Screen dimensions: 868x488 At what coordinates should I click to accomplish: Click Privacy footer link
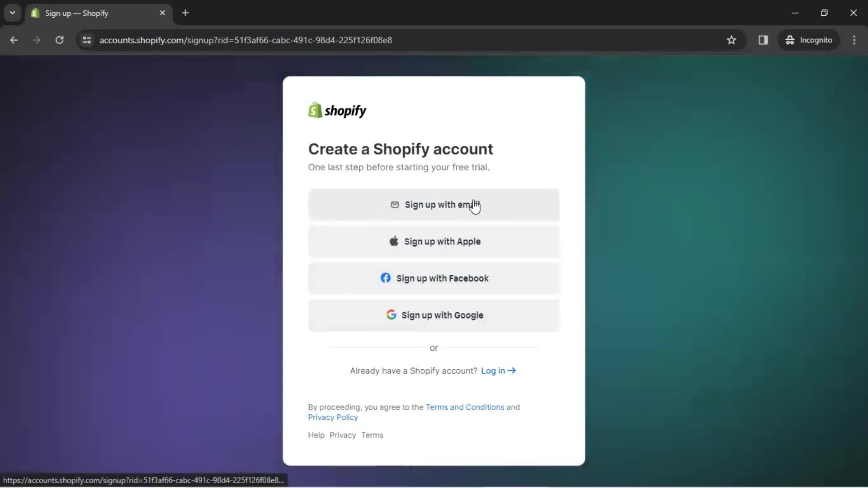(343, 435)
